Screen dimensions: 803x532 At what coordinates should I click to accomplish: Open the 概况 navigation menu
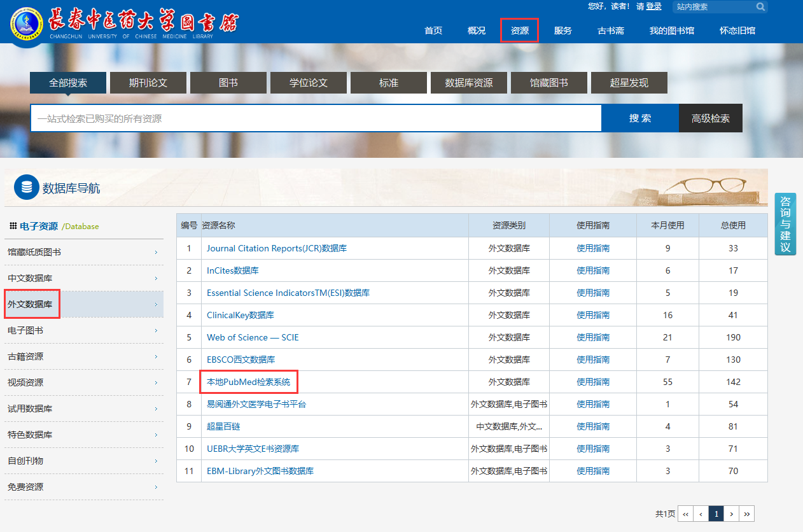pos(477,31)
